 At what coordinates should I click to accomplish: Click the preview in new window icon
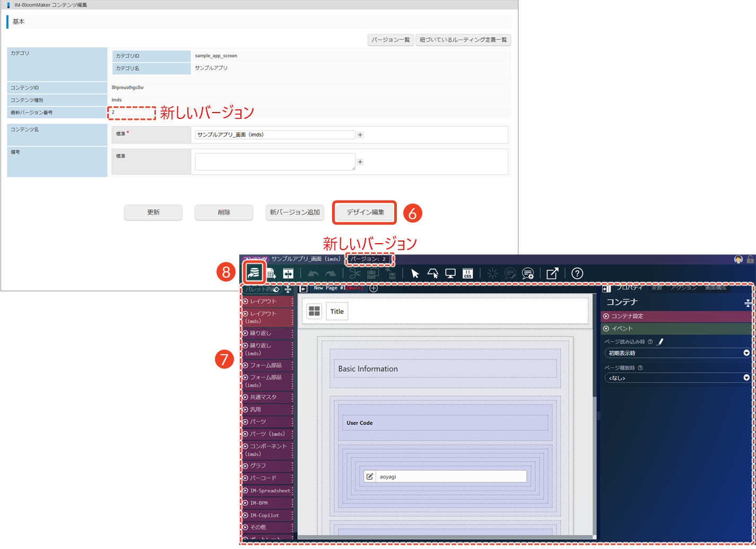click(552, 273)
